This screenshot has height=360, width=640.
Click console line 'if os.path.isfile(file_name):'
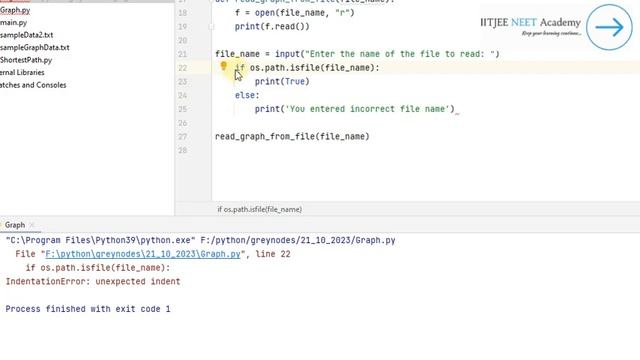coord(98,268)
